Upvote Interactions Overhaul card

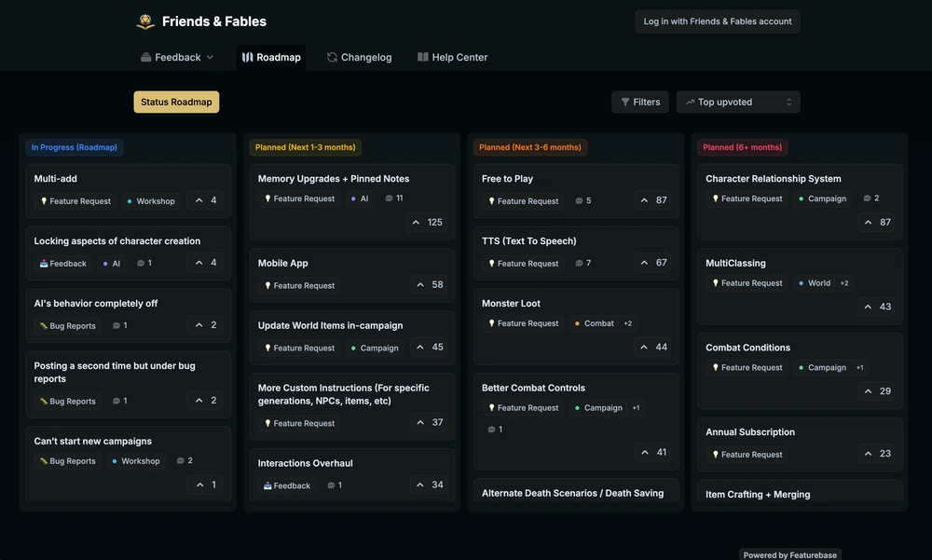click(x=430, y=485)
